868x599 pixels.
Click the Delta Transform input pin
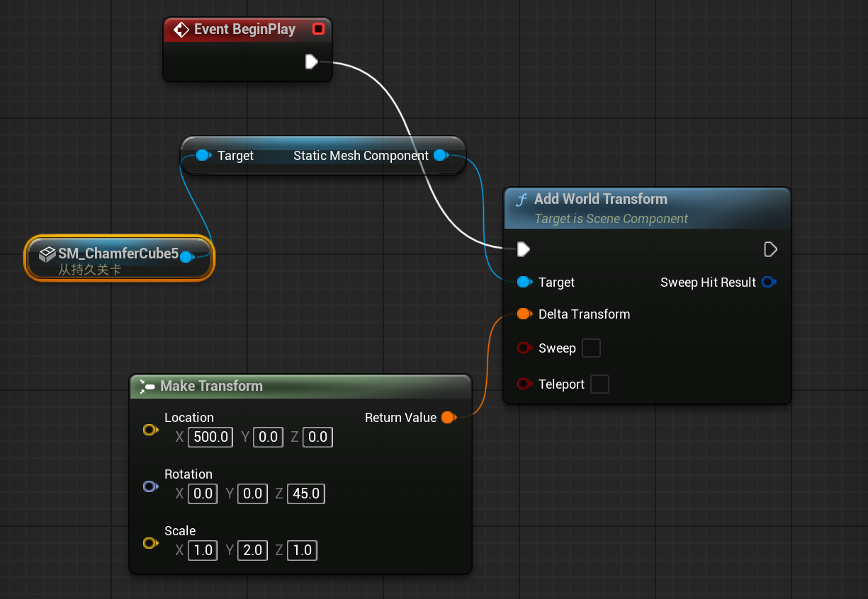click(x=524, y=314)
